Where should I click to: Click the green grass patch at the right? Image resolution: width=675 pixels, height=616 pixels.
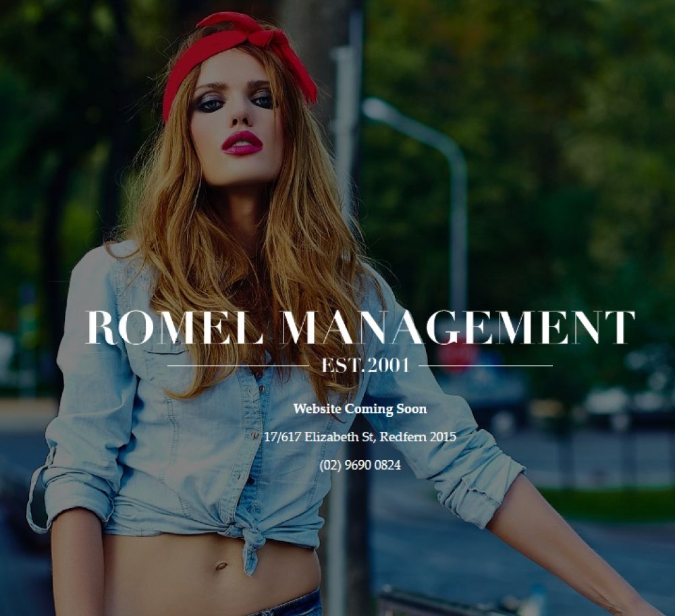[x=607, y=503]
